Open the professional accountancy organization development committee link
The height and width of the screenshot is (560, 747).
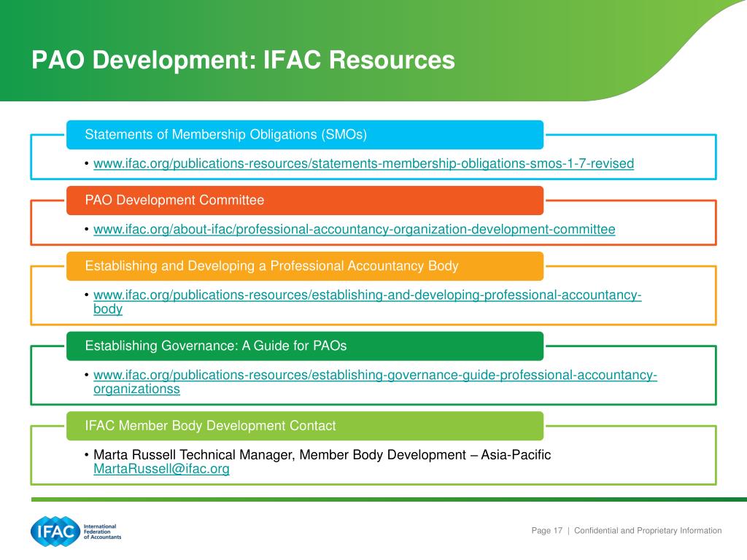click(x=354, y=229)
